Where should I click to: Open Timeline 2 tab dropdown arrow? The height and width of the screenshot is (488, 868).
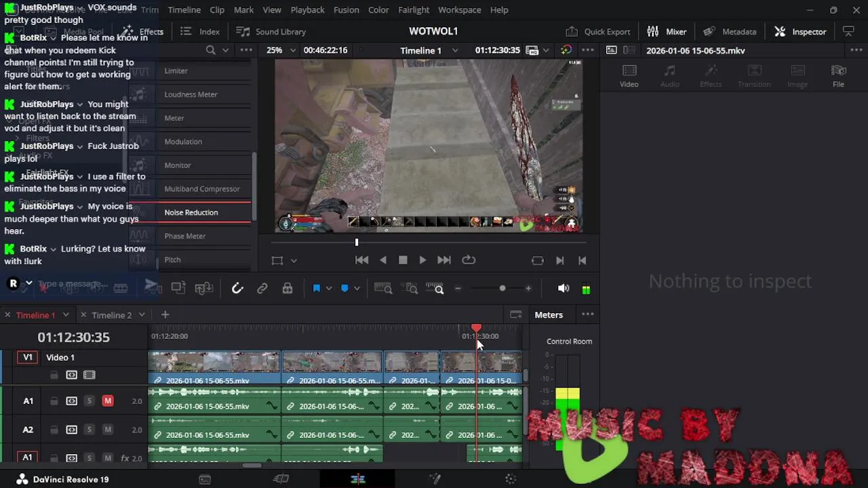pyautogui.click(x=142, y=314)
